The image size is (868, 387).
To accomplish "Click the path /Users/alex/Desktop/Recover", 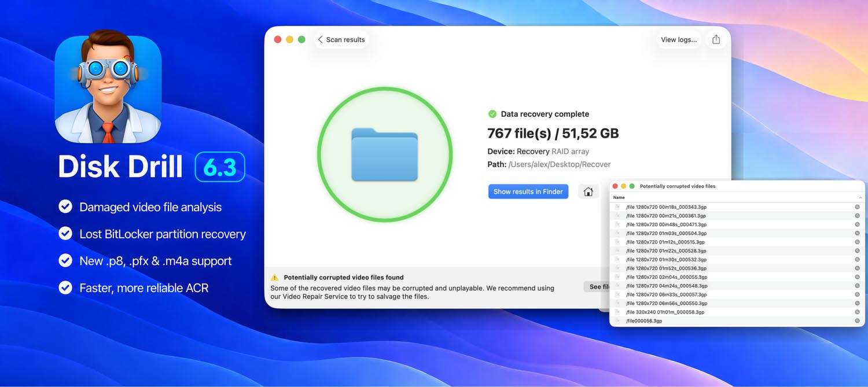I will [x=559, y=164].
